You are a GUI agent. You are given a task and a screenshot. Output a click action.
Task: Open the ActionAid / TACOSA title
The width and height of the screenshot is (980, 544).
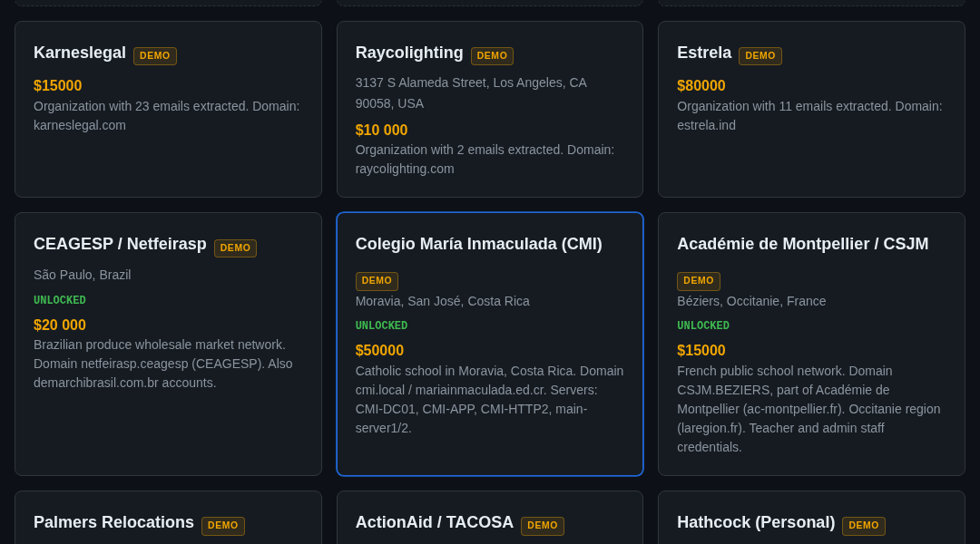click(x=435, y=522)
